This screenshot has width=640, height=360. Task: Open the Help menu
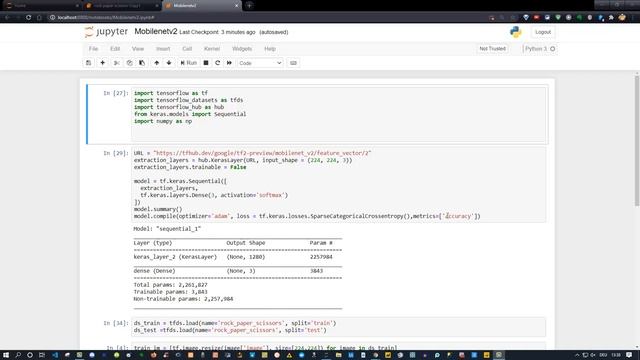tap(270, 49)
